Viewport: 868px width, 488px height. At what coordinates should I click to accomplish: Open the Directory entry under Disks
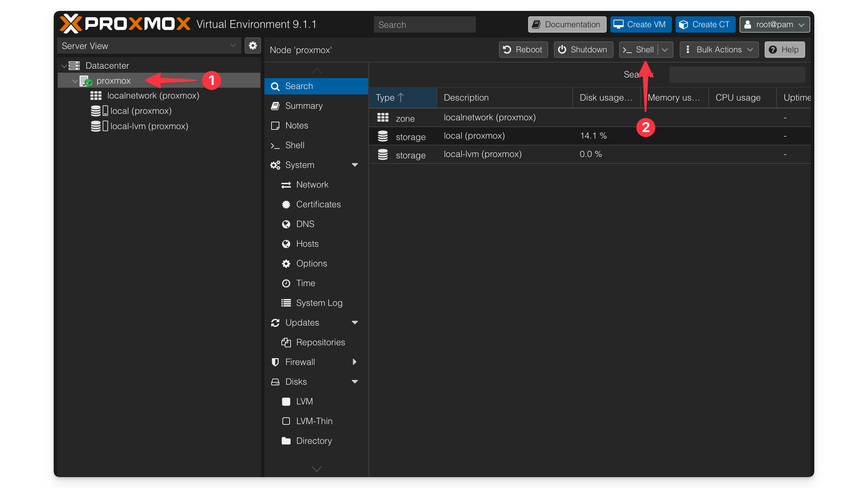314,440
